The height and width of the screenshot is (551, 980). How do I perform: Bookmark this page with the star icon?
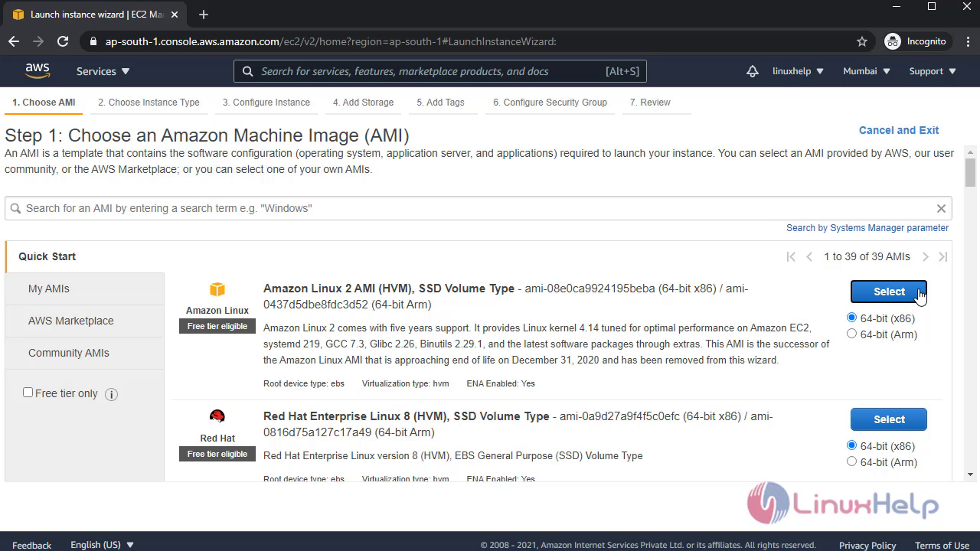point(862,41)
